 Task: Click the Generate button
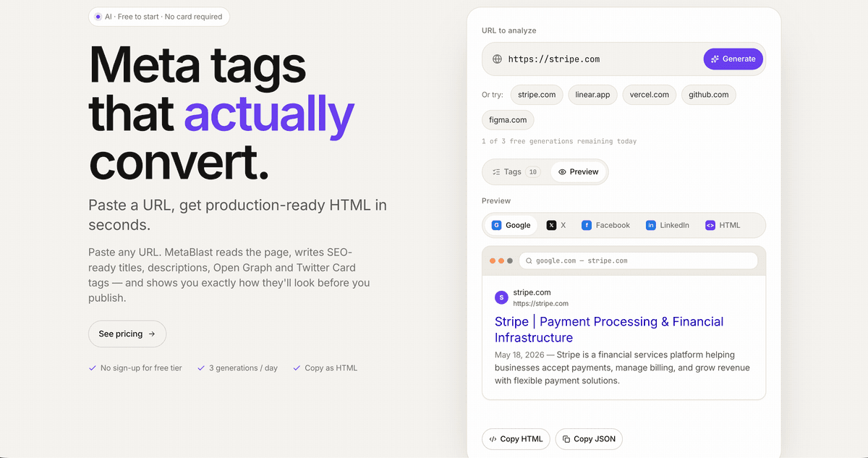pyautogui.click(x=733, y=59)
